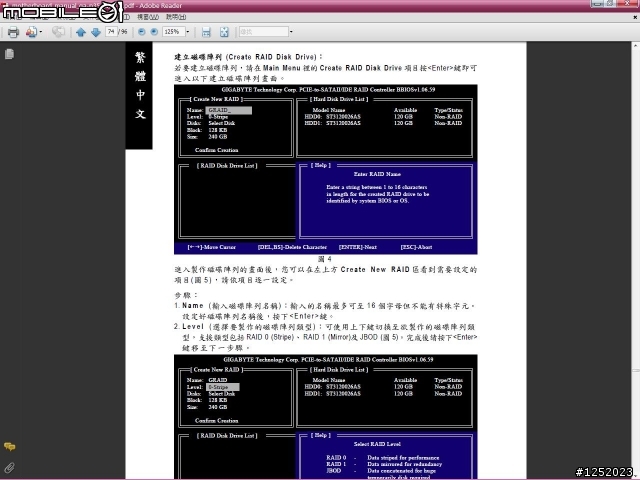Open the Comments panel icon in sidebar
The image size is (640, 480).
coord(9,447)
